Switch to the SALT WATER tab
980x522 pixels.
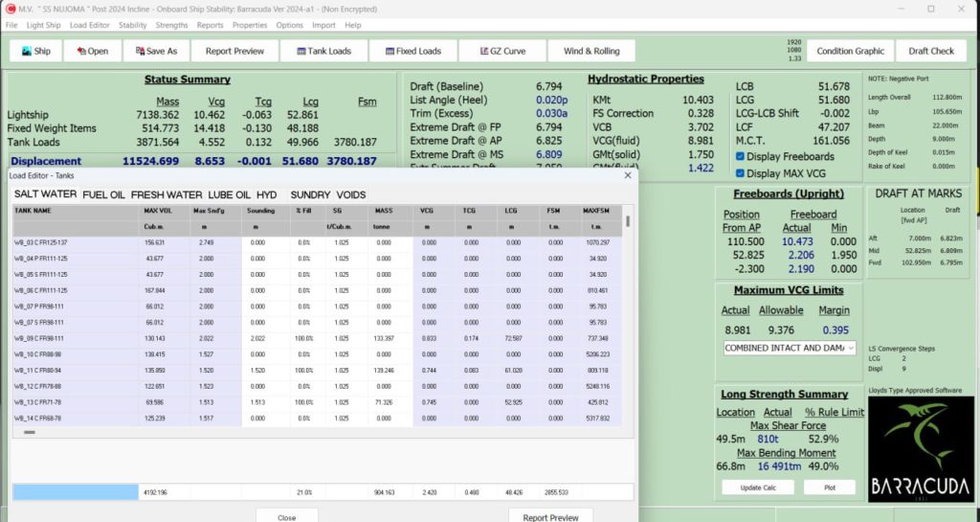click(x=46, y=194)
